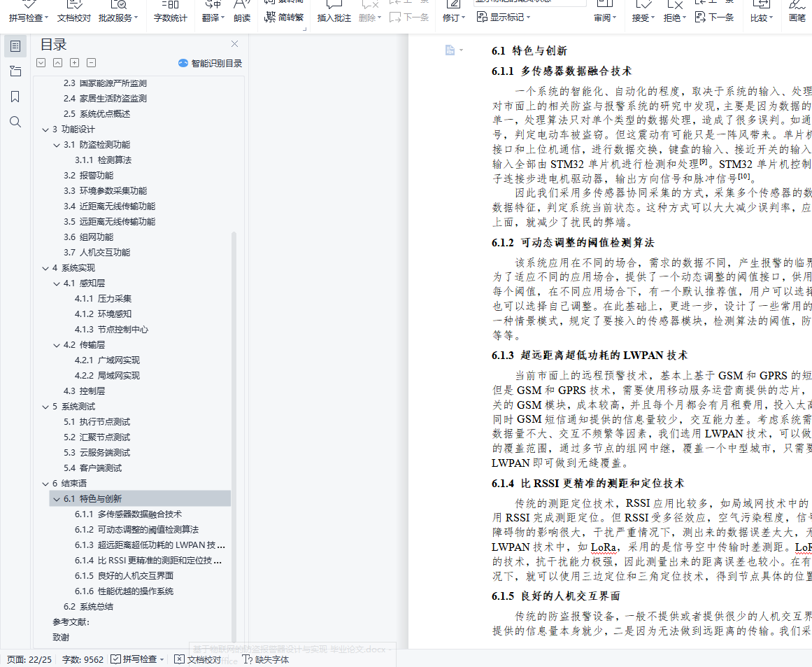This screenshot has height=667, width=812.
Task: Click the document page options icon left of heading 6.1
Action: tap(454, 50)
